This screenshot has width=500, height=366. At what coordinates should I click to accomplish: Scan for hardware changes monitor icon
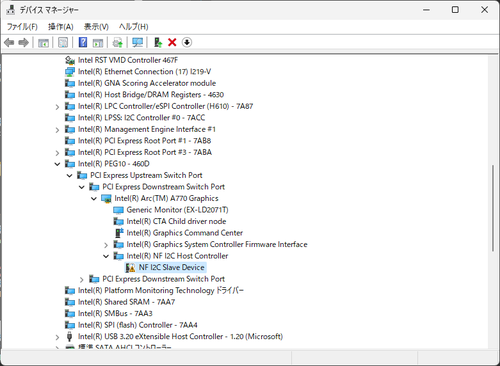[137, 42]
